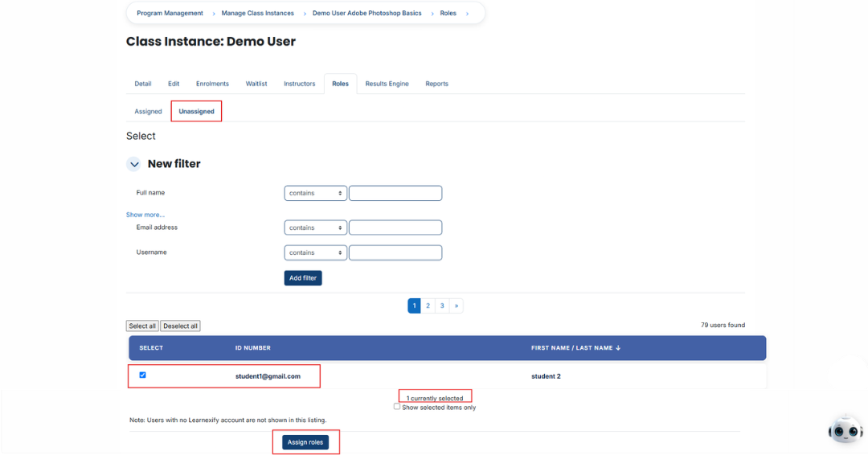Switch to the Detail tab
868x455 pixels.
point(143,84)
